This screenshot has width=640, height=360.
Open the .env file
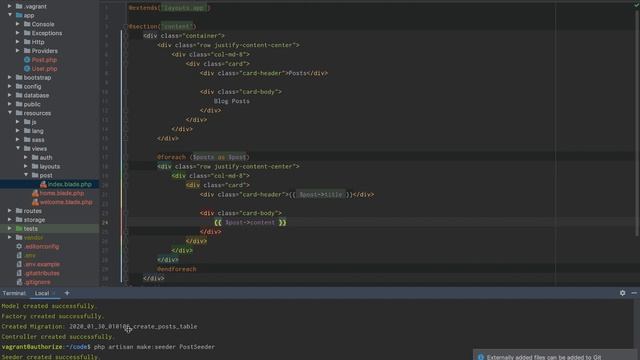30,255
